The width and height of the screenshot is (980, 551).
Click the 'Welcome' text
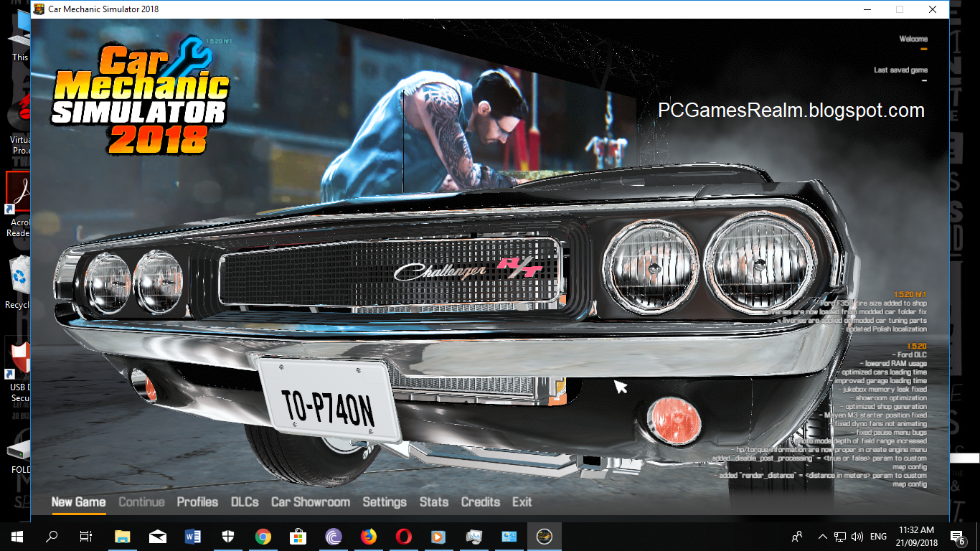(x=913, y=39)
